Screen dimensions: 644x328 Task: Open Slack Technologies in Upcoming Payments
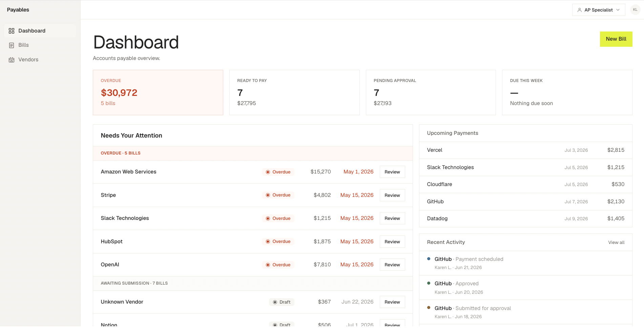pyautogui.click(x=525, y=167)
